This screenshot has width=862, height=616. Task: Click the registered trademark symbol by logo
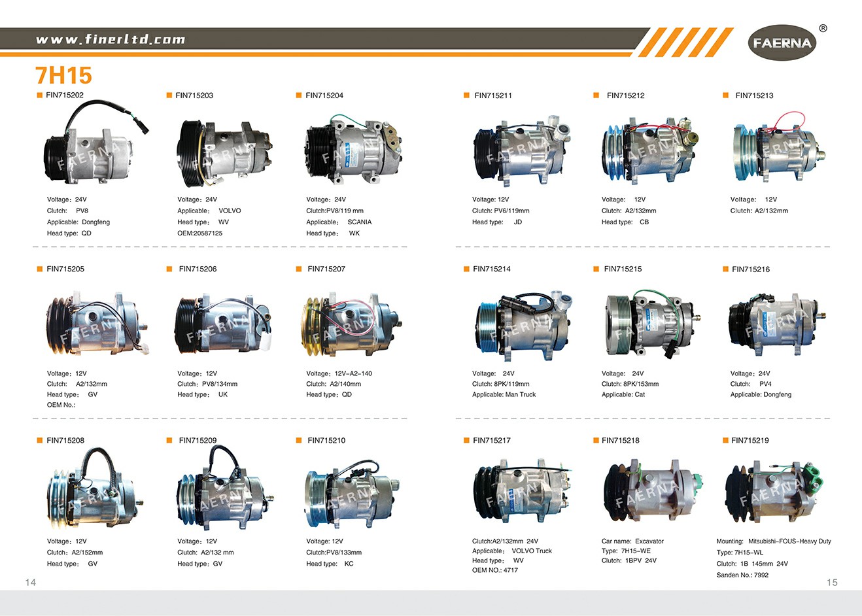823,28
